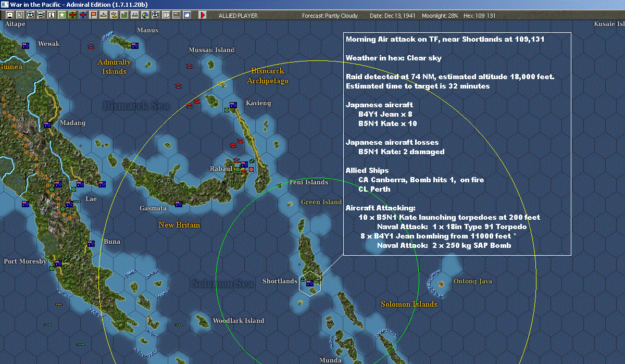Click the 'CL Perth' report line
This screenshot has width=625, height=364.
tap(374, 189)
